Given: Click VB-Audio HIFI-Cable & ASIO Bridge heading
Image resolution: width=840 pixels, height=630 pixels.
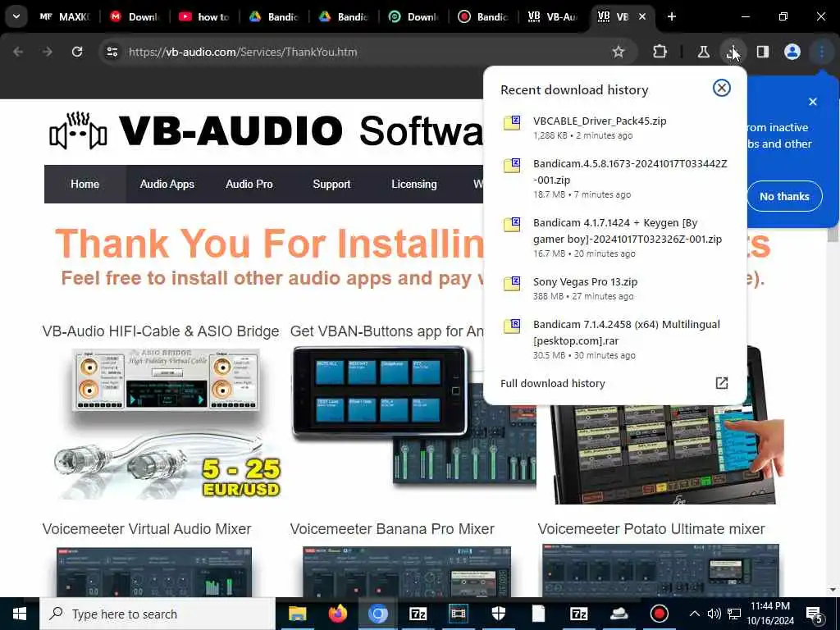Looking at the screenshot, I should pyautogui.click(x=161, y=331).
